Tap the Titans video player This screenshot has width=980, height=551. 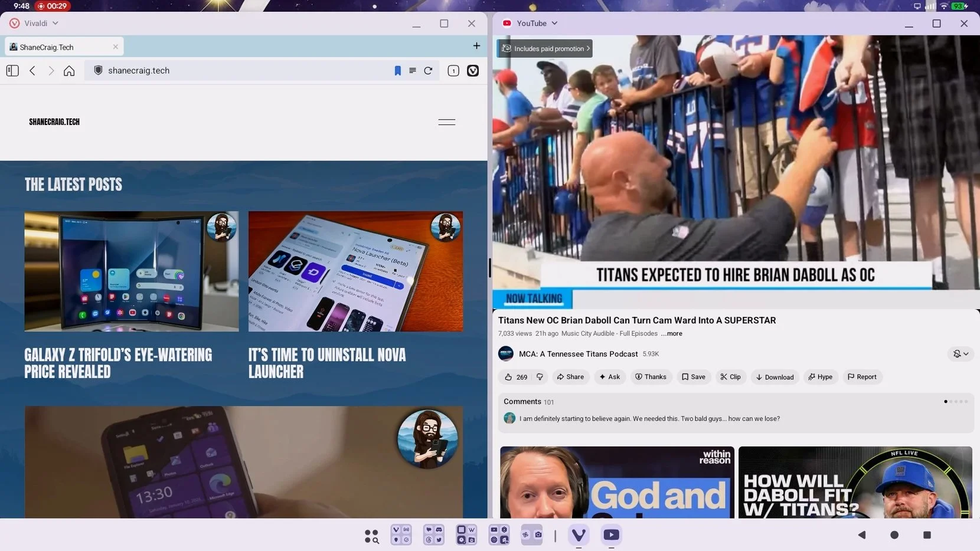(x=736, y=172)
